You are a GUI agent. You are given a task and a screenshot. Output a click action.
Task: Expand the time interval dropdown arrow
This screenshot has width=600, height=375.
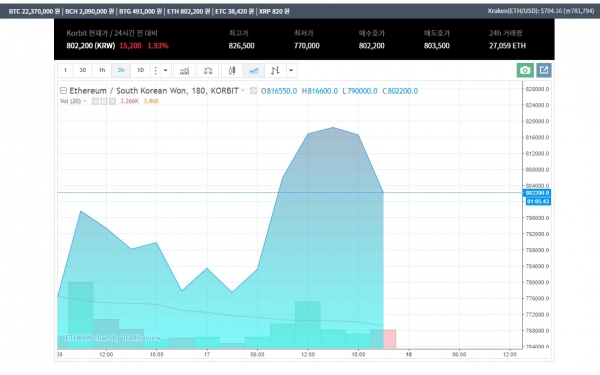click(x=165, y=70)
